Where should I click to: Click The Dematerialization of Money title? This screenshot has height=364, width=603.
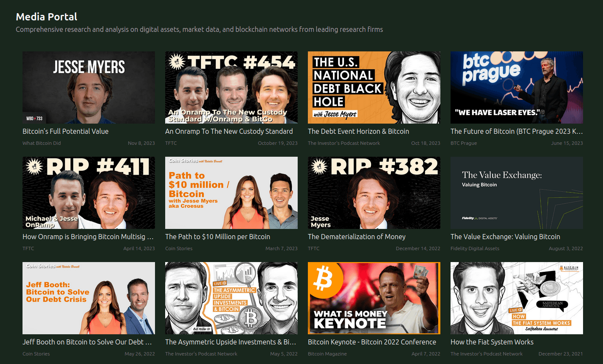tap(357, 237)
